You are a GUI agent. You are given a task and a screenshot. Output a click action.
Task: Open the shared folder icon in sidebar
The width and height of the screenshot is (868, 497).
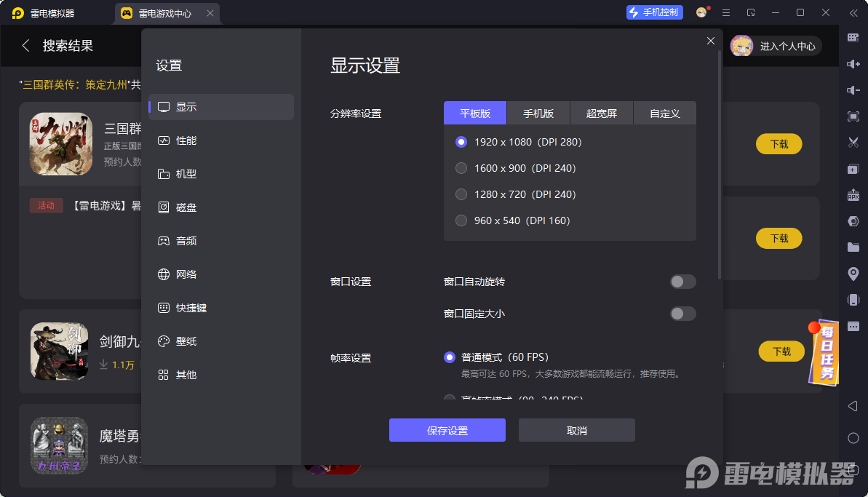[853, 247]
